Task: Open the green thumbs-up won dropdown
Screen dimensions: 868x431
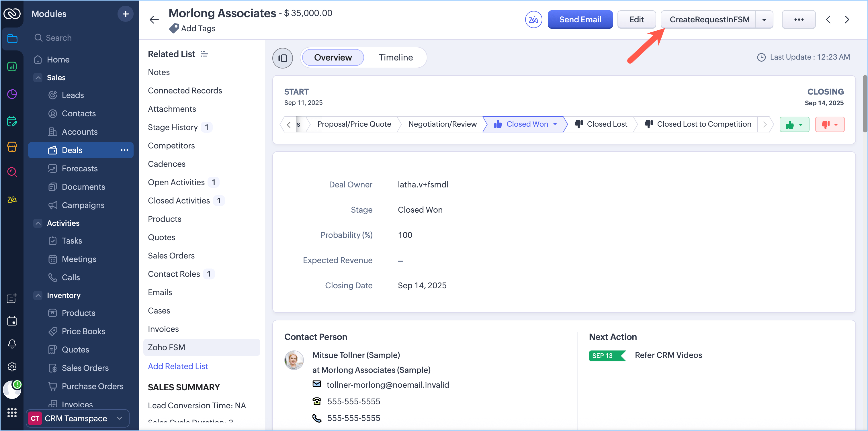Action: 794,125
